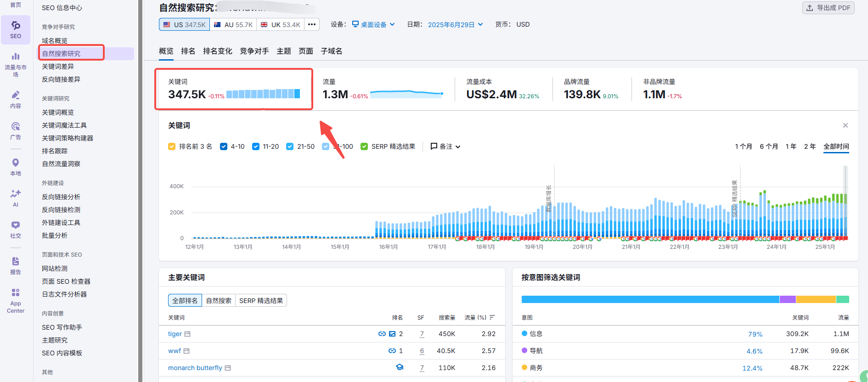
Task: Switch to the 竞争对手 tab
Action: (254, 51)
